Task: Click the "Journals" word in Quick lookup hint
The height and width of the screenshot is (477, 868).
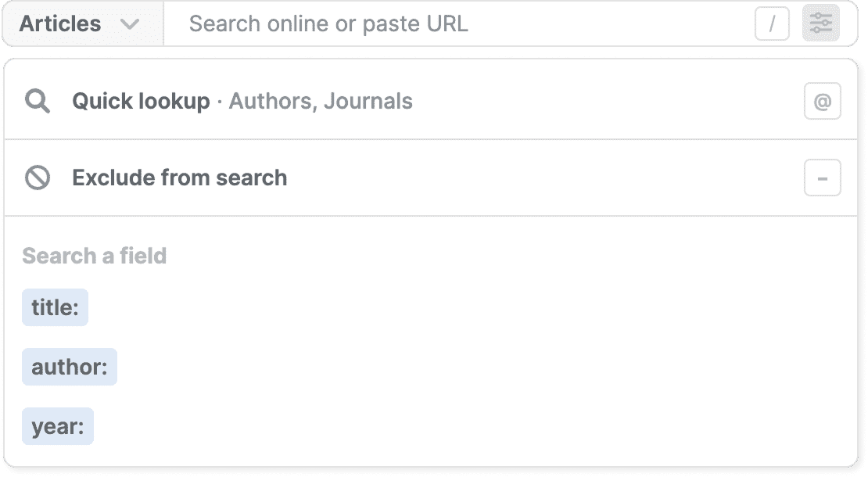Action: click(x=368, y=101)
